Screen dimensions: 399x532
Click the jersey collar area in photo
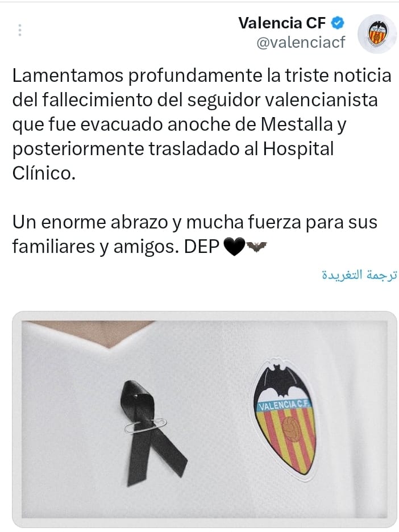coord(92,334)
